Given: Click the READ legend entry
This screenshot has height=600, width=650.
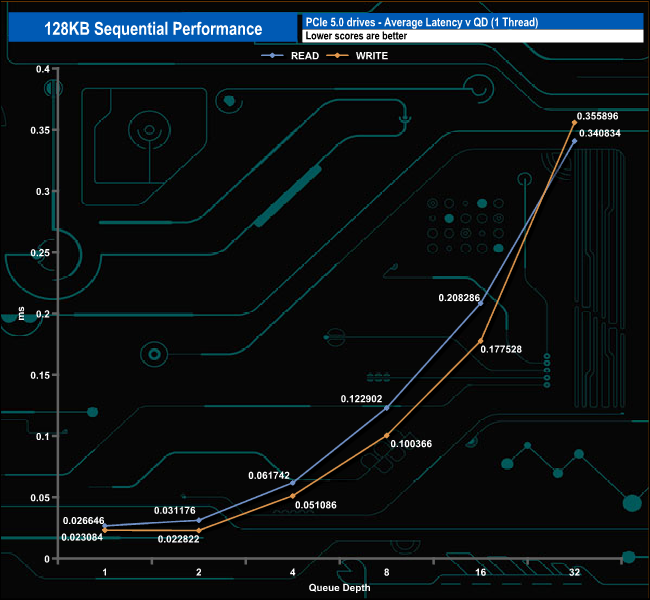Looking at the screenshot, I should (x=290, y=56).
